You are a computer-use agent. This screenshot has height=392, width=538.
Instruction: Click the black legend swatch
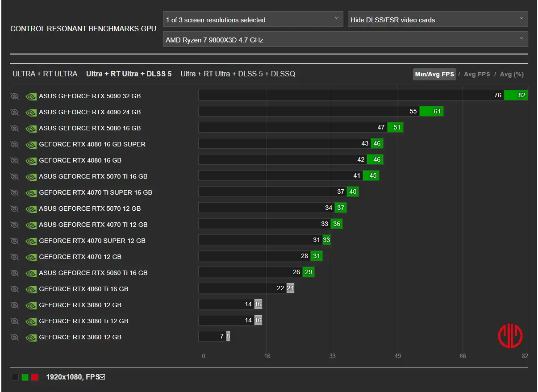[15, 377]
